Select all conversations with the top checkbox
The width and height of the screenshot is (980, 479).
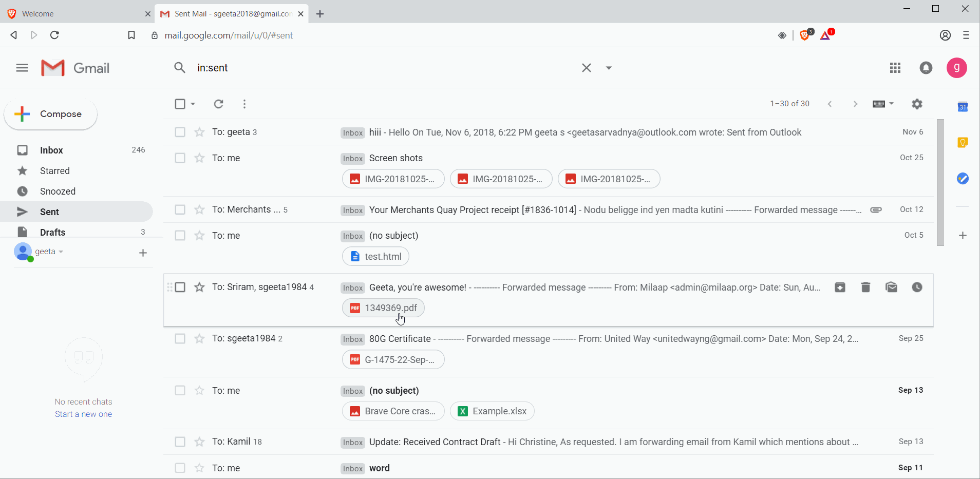pyautogui.click(x=180, y=104)
